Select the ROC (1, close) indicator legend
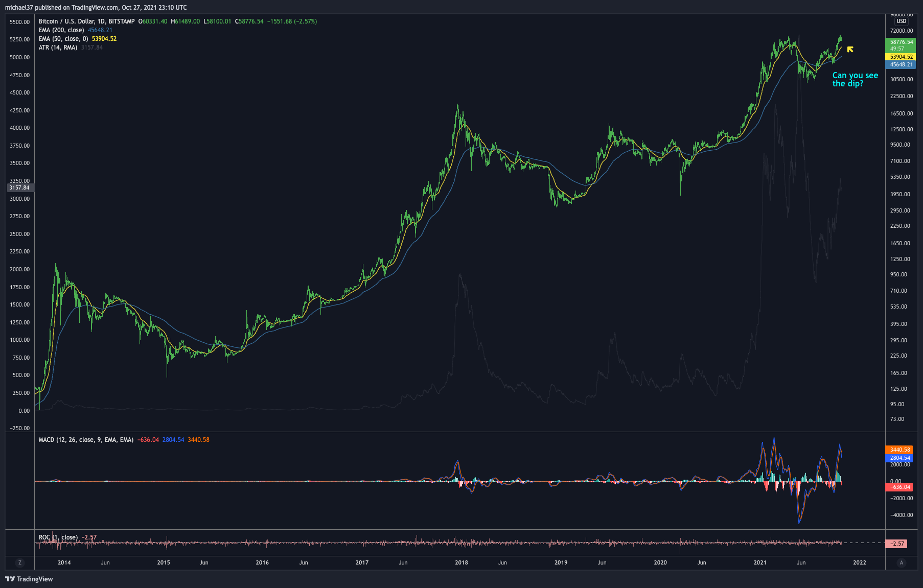The image size is (923, 588). coord(58,537)
